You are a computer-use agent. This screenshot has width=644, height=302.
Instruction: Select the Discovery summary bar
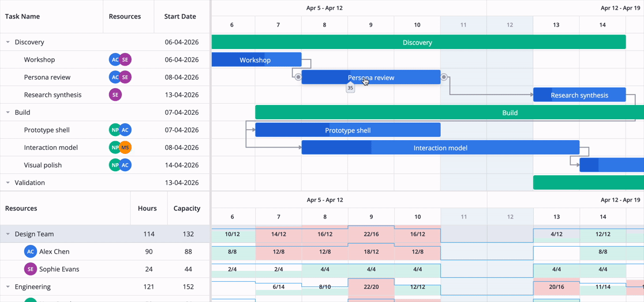418,42
